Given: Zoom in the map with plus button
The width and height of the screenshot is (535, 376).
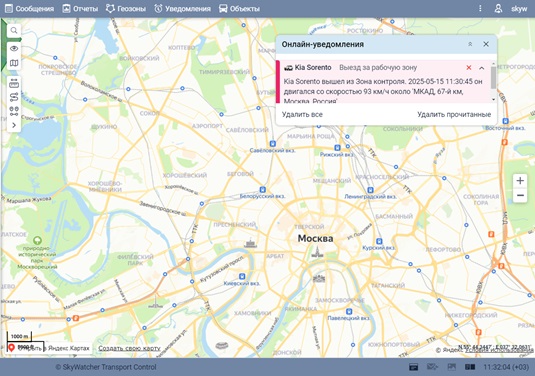Looking at the screenshot, I should coord(520,180).
